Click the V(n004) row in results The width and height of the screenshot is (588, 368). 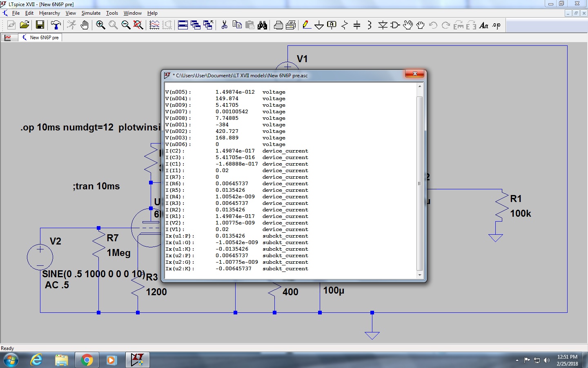click(x=225, y=99)
